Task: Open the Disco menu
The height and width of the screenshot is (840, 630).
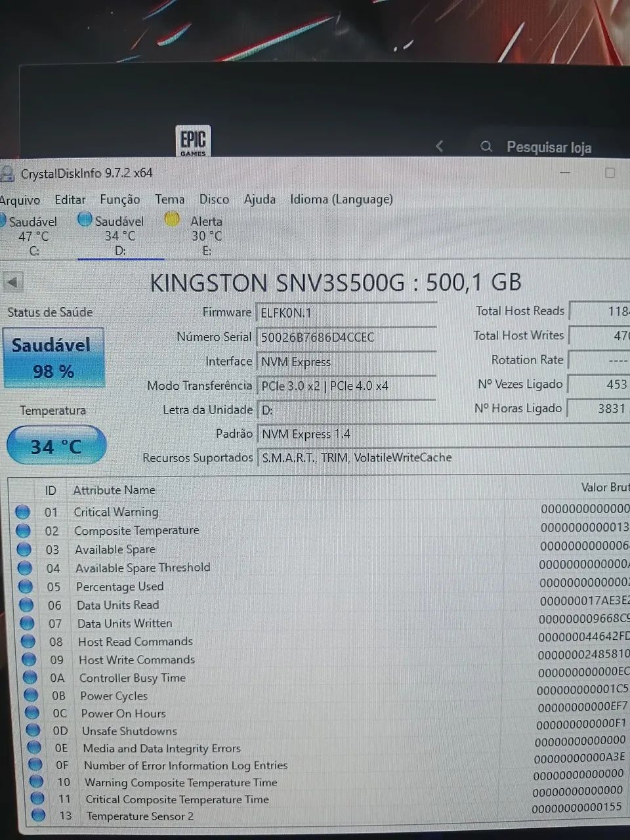Action: tap(214, 199)
